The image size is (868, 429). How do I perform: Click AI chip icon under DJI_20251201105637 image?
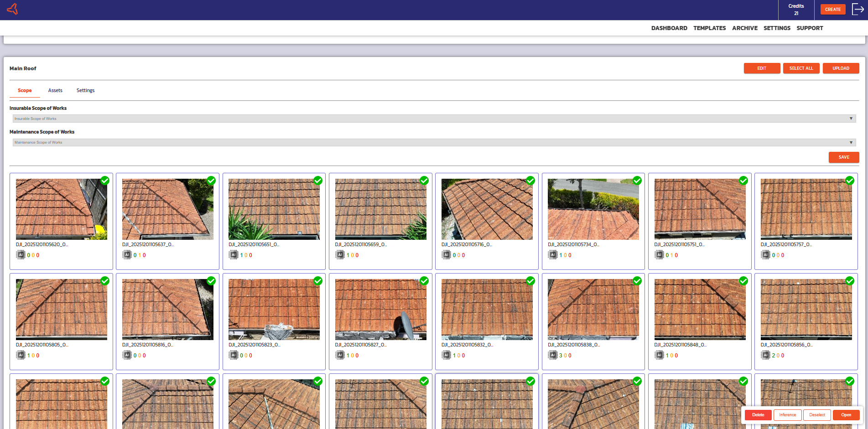tap(127, 255)
